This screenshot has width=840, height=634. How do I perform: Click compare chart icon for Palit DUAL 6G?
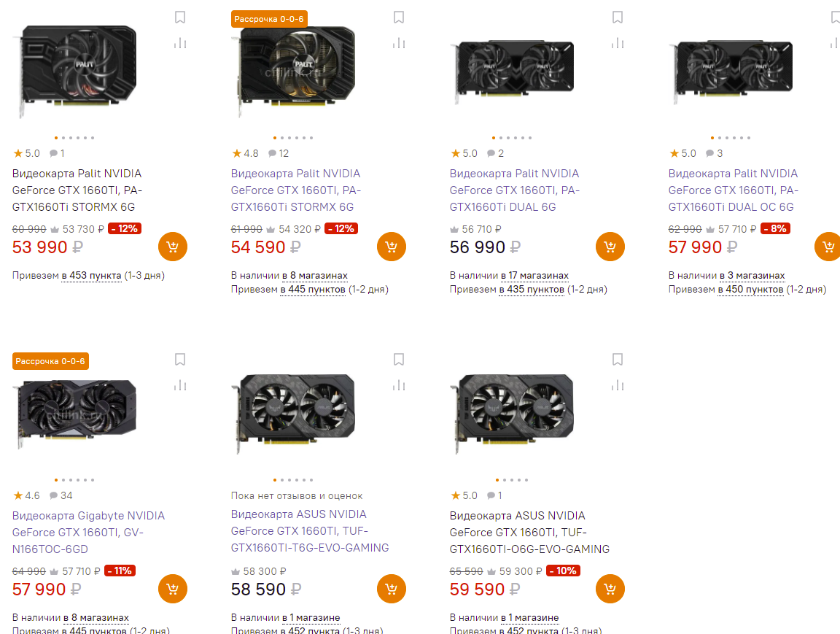(618, 43)
